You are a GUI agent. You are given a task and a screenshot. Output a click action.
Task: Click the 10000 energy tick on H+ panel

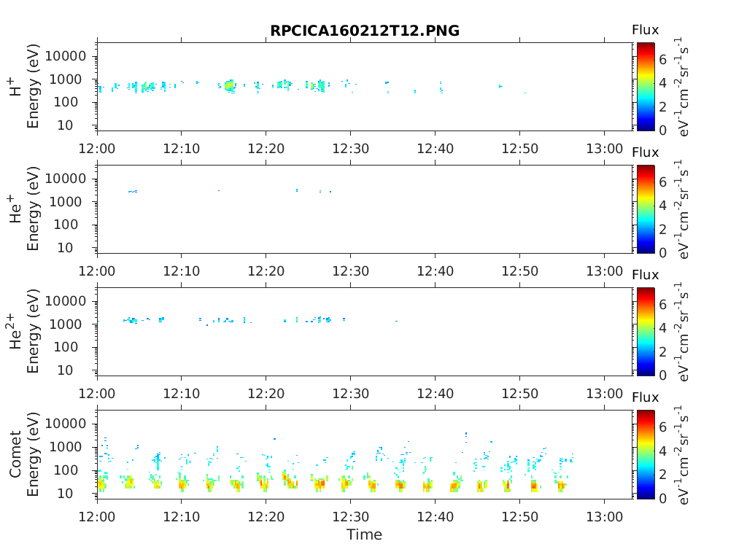[x=66, y=57]
